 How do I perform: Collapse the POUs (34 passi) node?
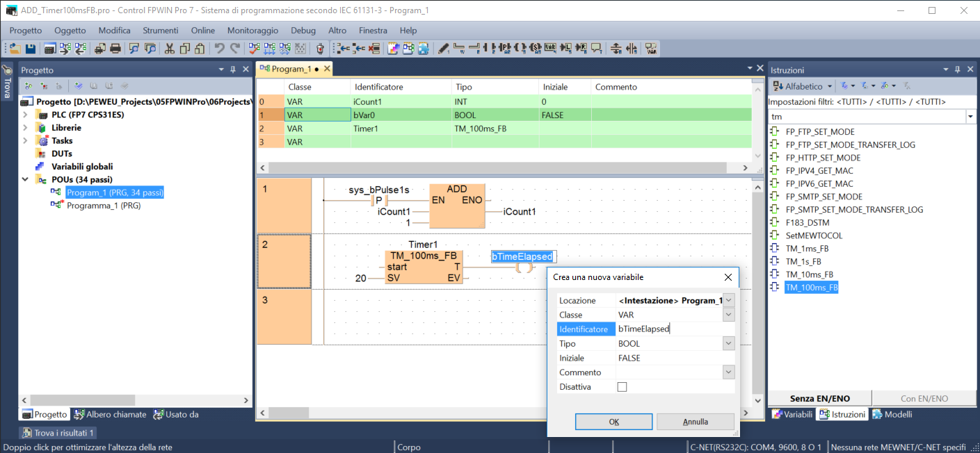26,179
